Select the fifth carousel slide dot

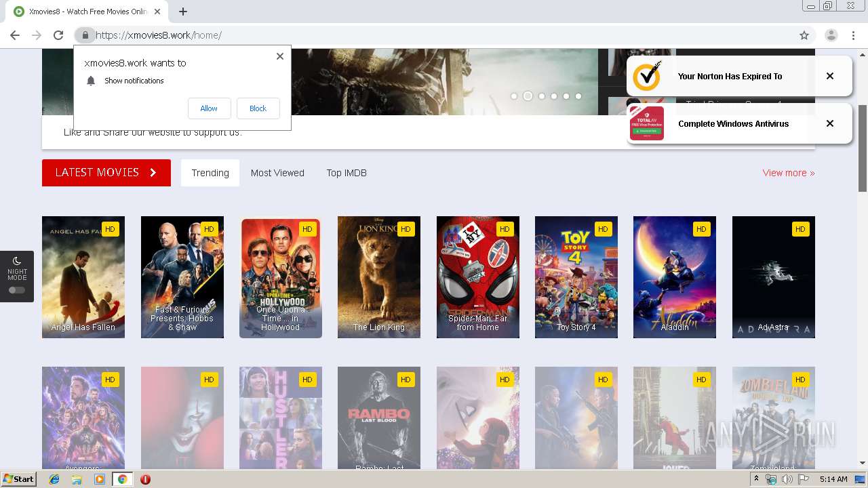(x=566, y=96)
